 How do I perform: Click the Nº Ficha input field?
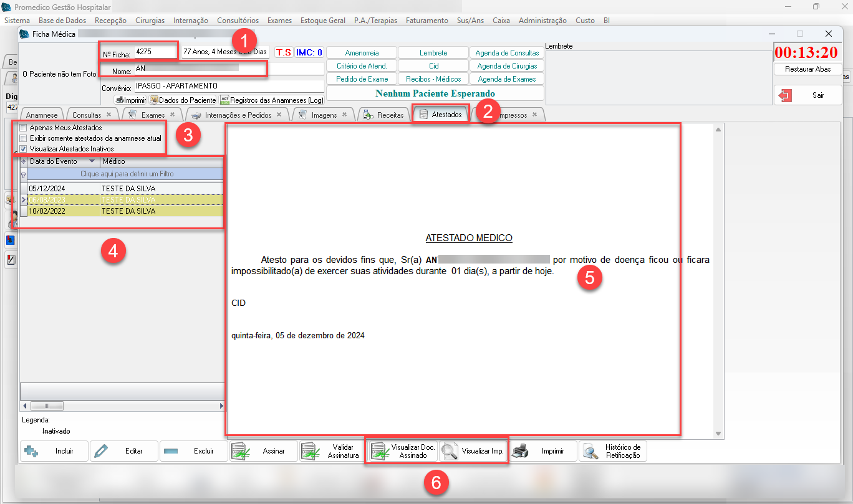156,51
